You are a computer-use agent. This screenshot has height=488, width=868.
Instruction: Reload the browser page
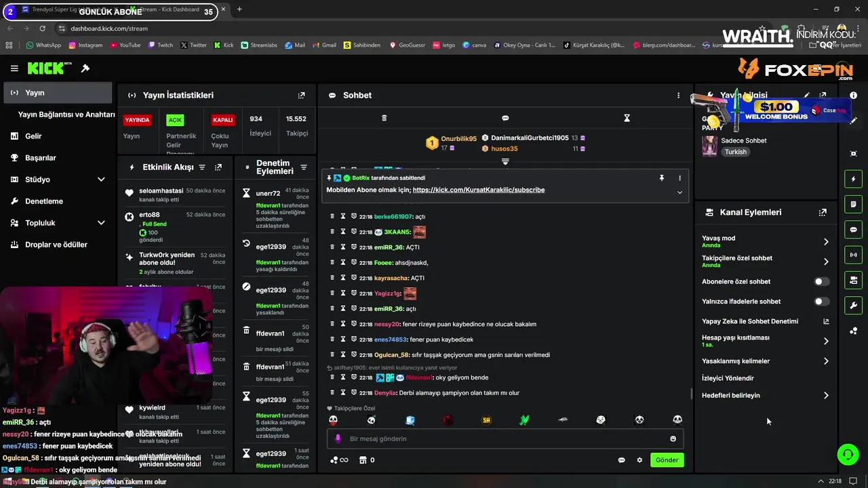click(42, 28)
